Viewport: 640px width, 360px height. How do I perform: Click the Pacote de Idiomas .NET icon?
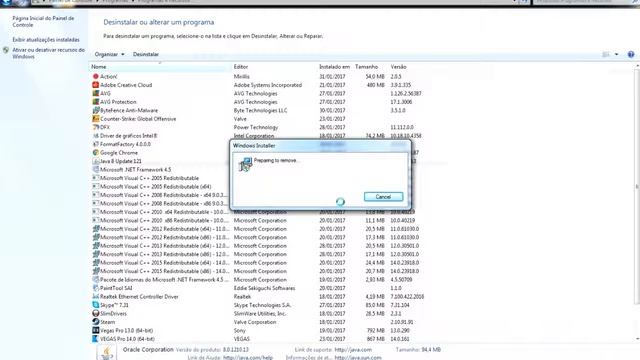coord(96,280)
